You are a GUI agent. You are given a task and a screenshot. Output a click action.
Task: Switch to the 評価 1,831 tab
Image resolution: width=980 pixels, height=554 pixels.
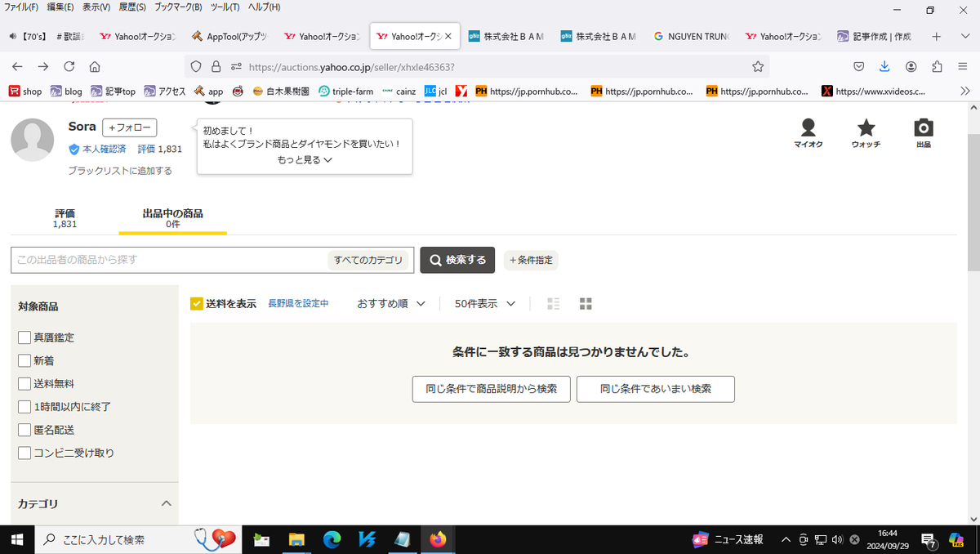[65, 218]
